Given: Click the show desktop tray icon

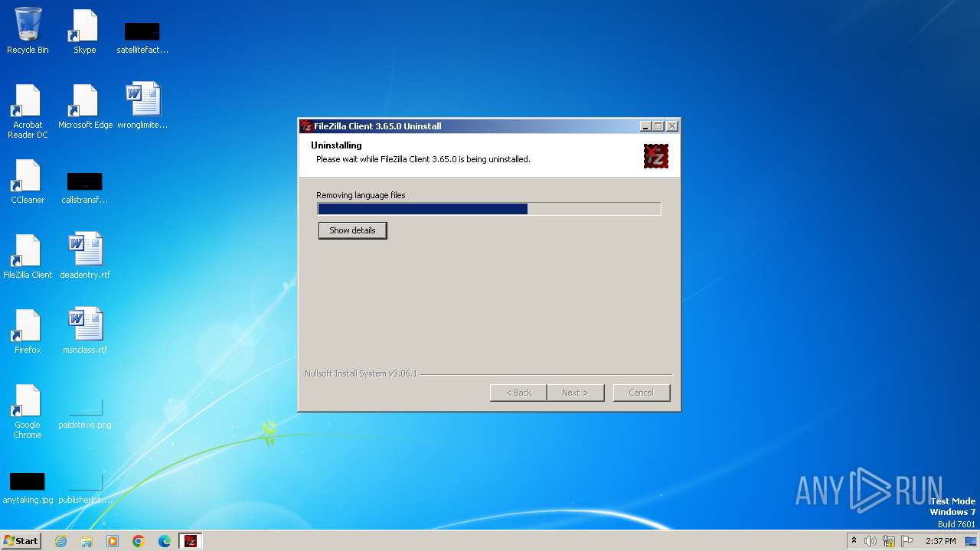Looking at the screenshot, I should 971,541.
